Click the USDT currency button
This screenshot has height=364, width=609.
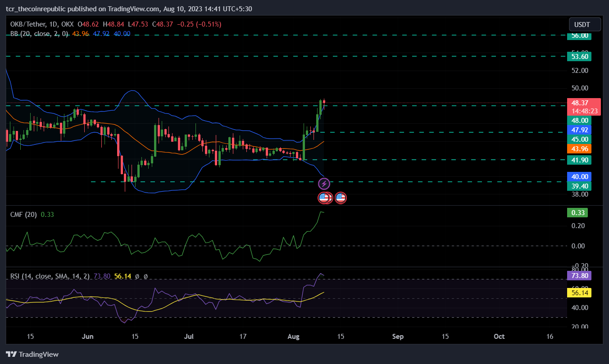[585, 24]
